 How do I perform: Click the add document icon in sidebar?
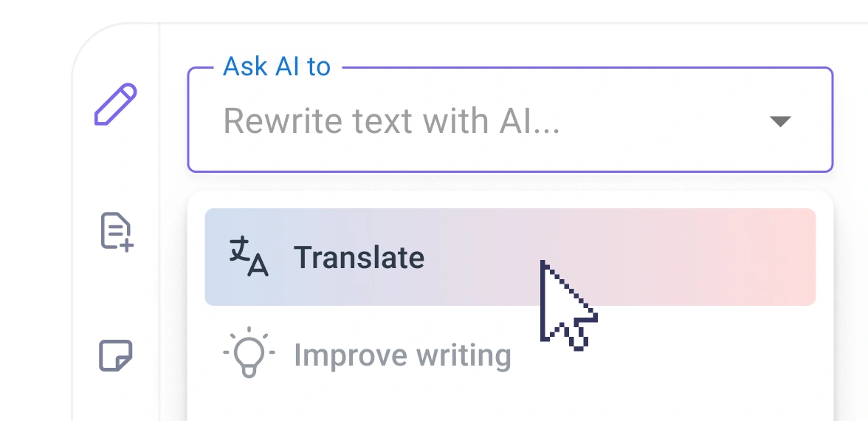[x=116, y=232]
